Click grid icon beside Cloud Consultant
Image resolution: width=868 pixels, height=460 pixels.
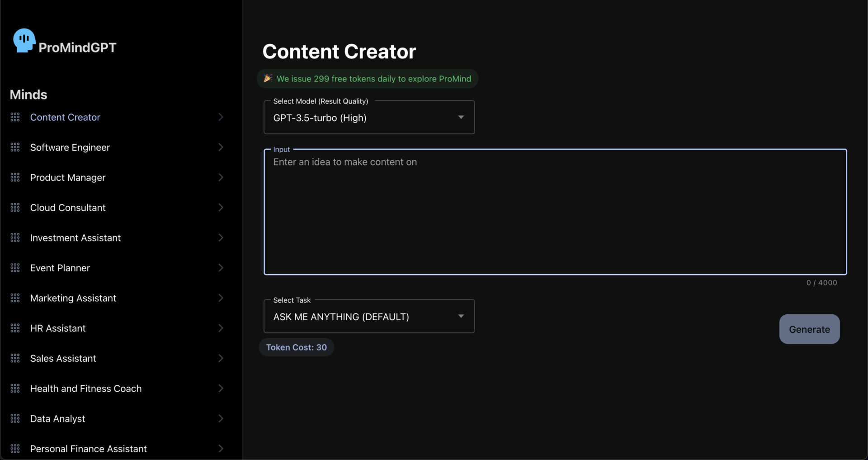point(15,208)
